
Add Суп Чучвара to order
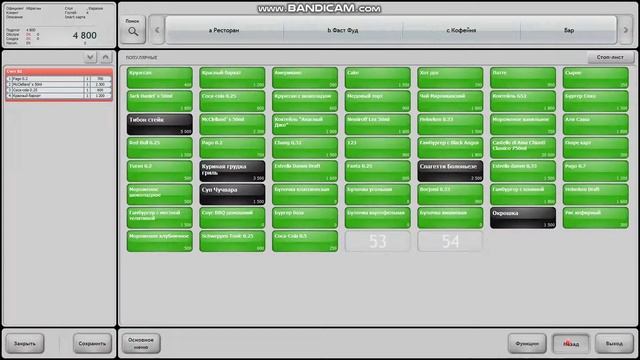pos(232,195)
